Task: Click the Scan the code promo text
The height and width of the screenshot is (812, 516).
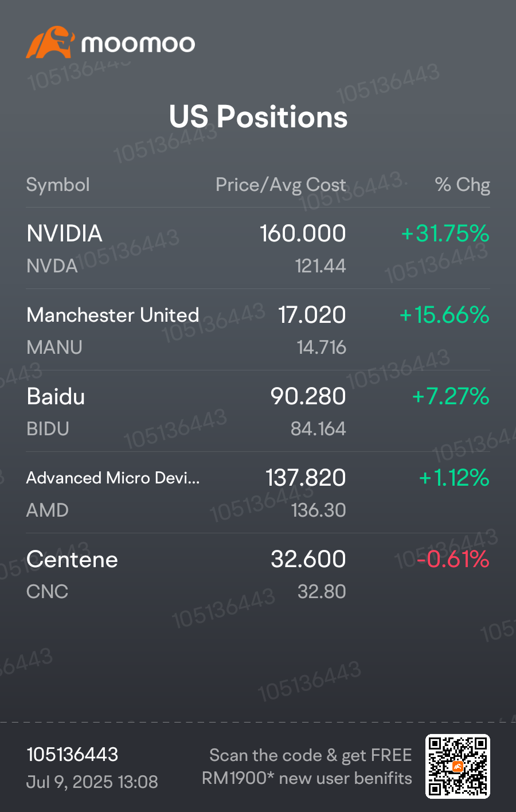Action: 307,767
